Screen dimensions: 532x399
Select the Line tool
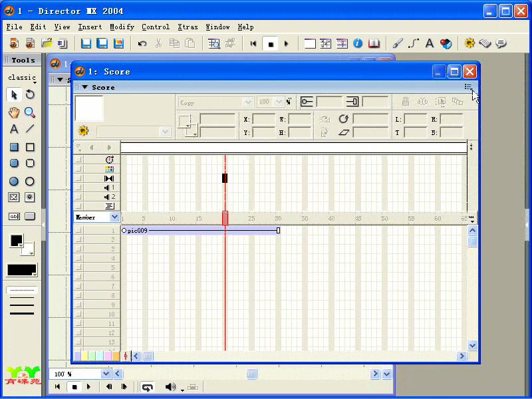click(x=30, y=129)
